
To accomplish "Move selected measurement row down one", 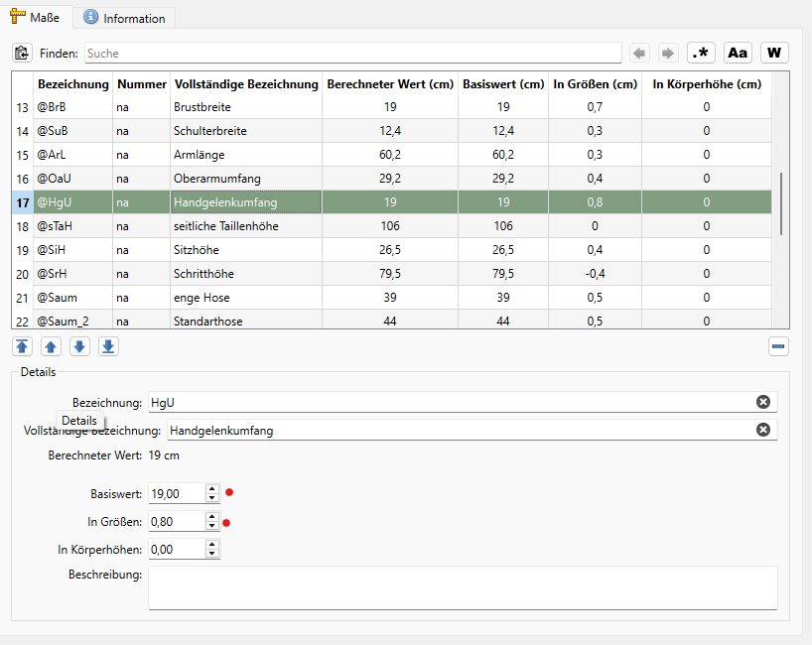I will point(79,346).
